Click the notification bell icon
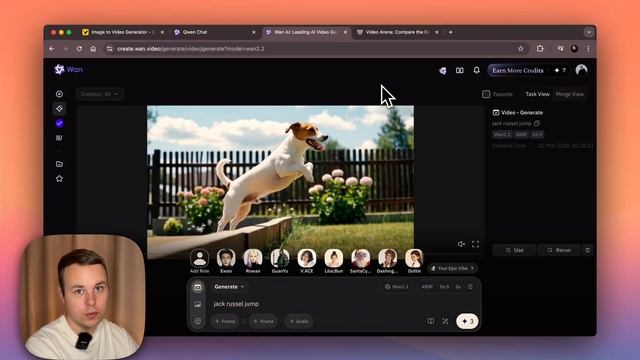The height and width of the screenshot is (360, 640). tap(476, 70)
